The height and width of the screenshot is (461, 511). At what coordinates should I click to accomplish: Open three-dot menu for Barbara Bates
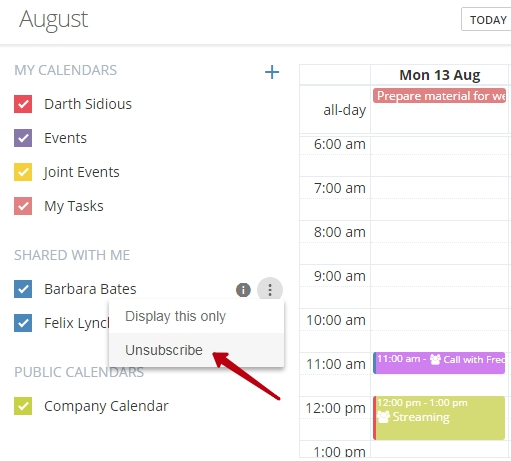coord(270,290)
